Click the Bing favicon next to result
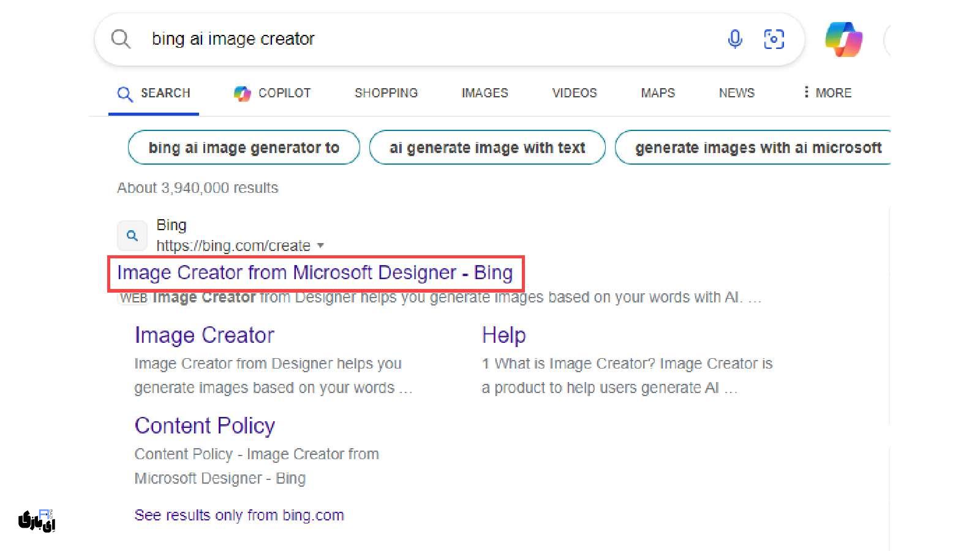Screen dimensions: 980x551 click(132, 235)
